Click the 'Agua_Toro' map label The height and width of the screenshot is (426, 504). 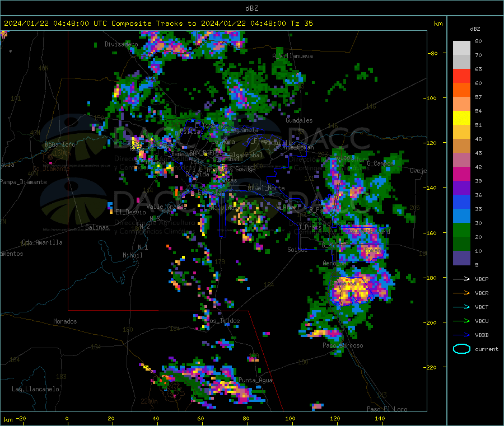click(x=60, y=144)
